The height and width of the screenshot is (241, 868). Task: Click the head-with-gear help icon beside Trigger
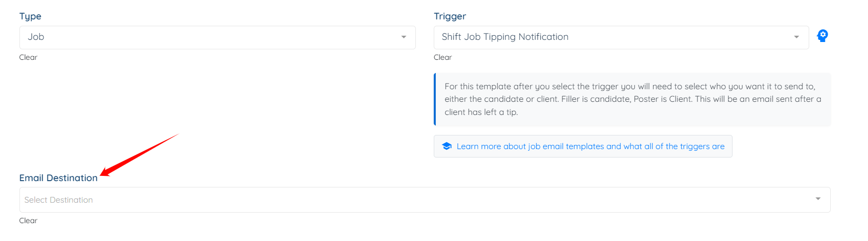tap(822, 36)
